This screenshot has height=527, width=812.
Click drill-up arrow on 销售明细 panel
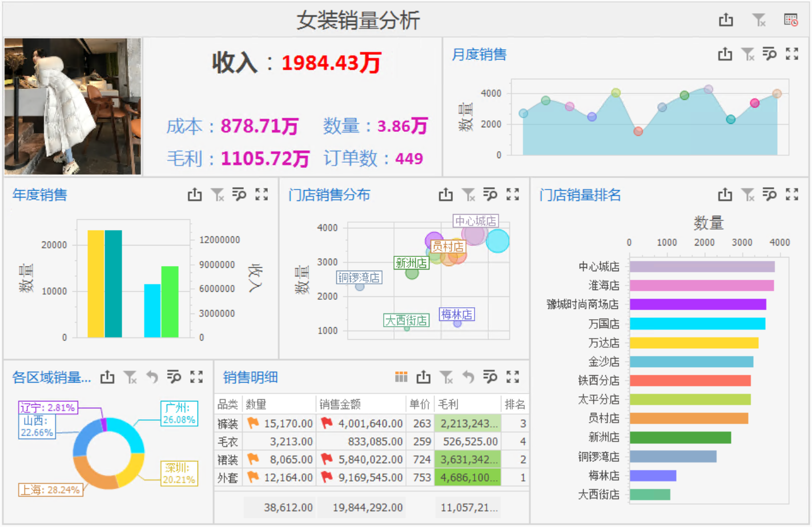tap(468, 377)
